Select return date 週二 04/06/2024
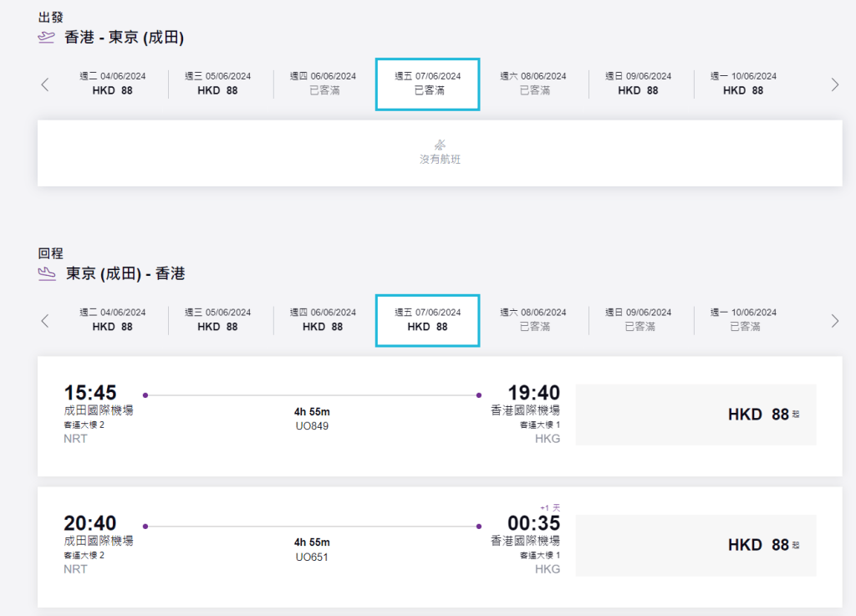The image size is (856, 616). 113,319
